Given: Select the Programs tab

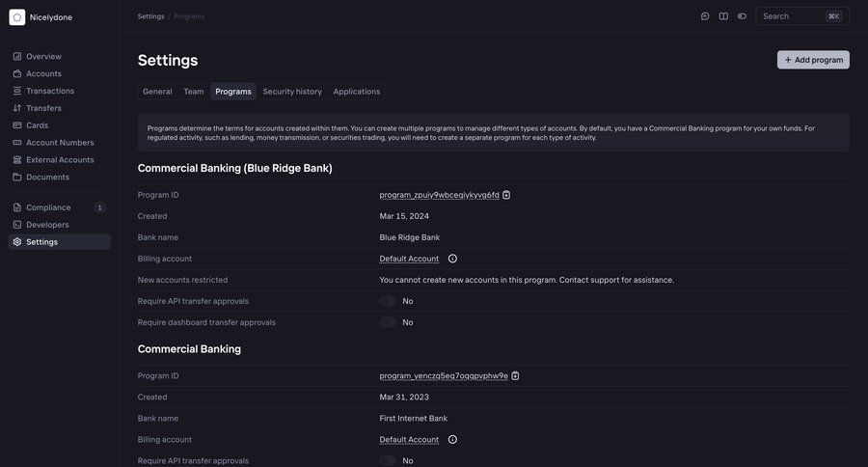Looking at the screenshot, I should 233,92.
